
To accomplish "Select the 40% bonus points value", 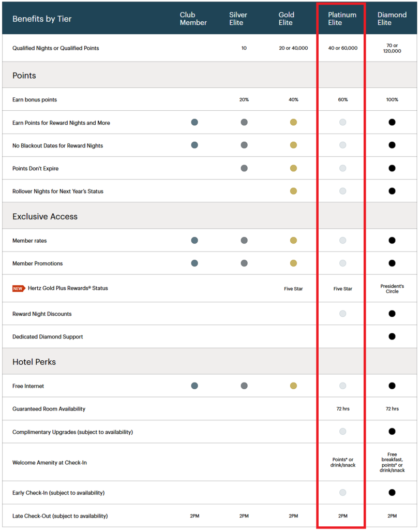I will click(x=293, y=99).
